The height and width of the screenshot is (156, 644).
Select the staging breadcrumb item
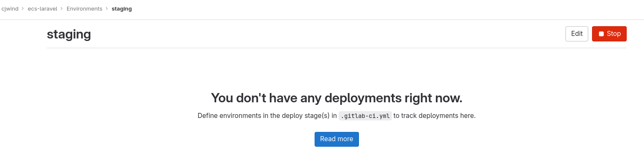(x=122, y=8)
